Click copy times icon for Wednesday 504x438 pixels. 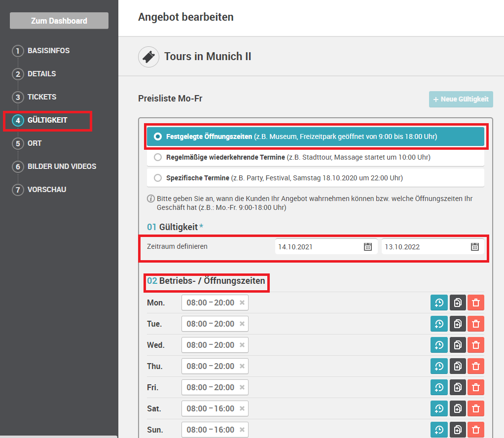click(x=458, y=345)
